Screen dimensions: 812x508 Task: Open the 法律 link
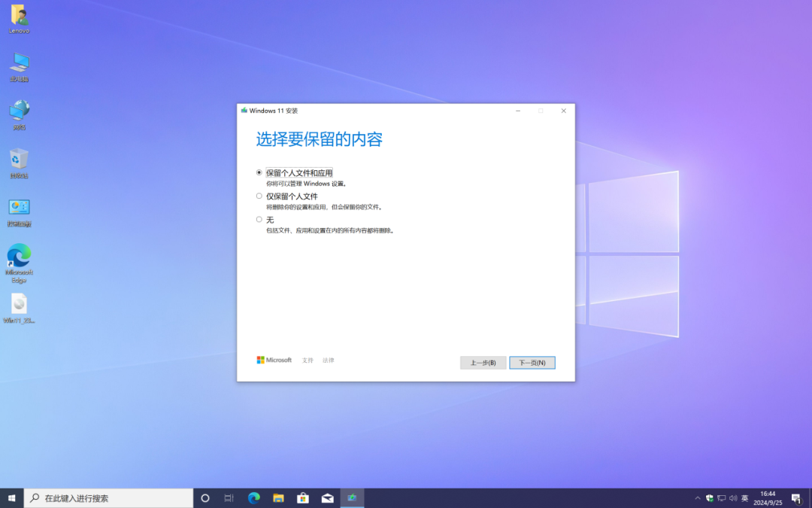tap(329, 360)
